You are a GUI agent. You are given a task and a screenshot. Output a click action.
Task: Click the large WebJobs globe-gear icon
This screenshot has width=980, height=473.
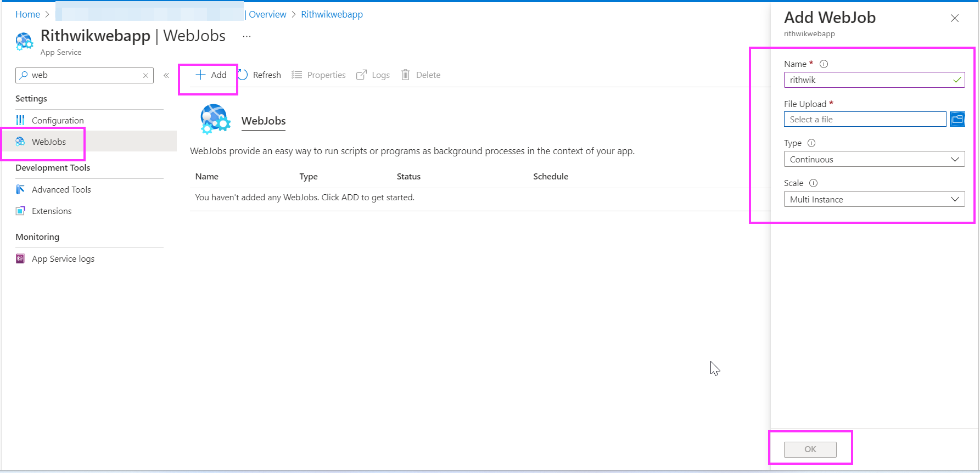point(215,120)
